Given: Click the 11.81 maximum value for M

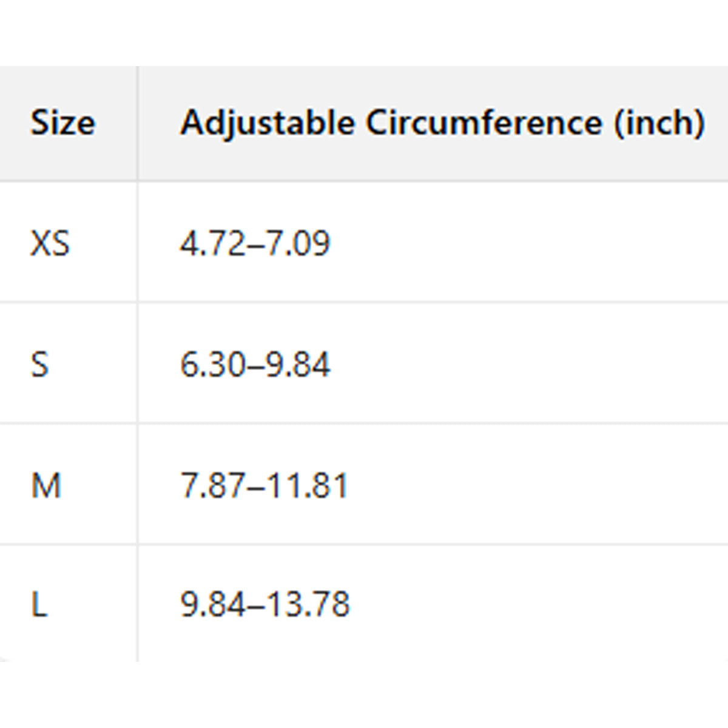Looking at the screenshot, I should coord(308,485).
